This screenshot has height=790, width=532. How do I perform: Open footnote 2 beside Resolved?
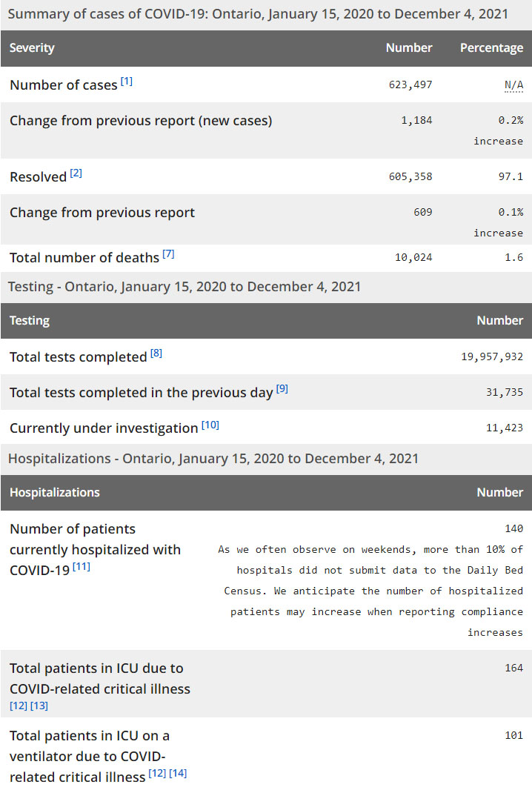tap(76, 173)
